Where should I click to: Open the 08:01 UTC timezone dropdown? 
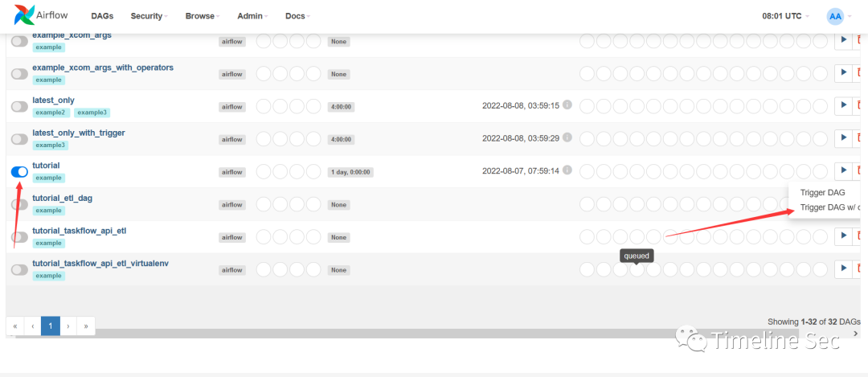(785, 16)
